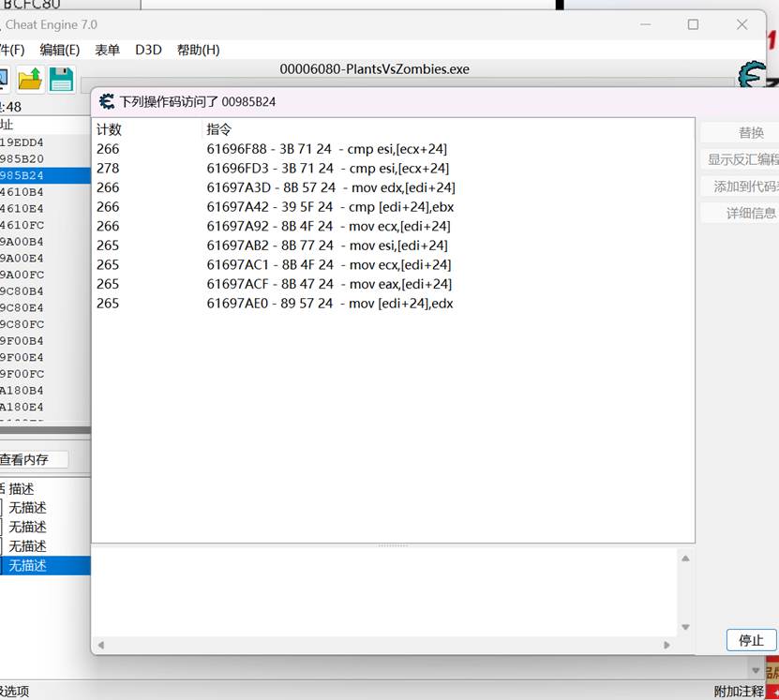
Task: Open the 文件(F) menu
Action: pyautogui.click(x=12, y=50)
